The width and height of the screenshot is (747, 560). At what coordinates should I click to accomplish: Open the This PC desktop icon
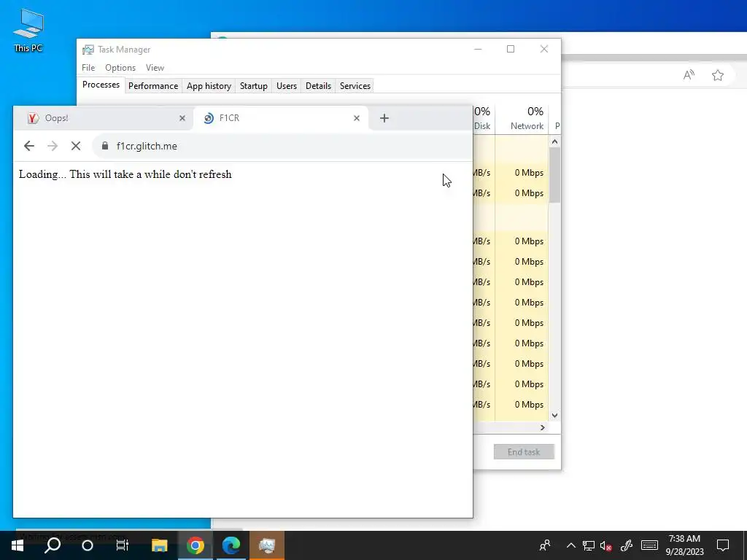(28, 29)
